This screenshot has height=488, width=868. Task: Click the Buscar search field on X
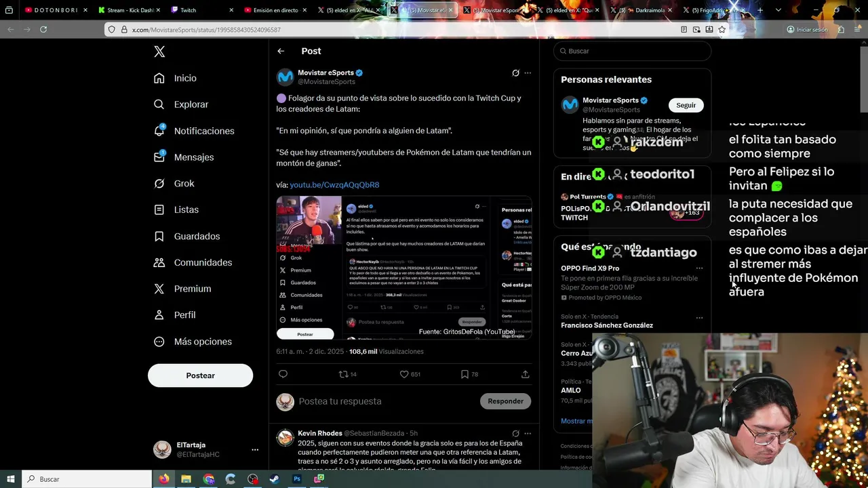coord(632,51)
